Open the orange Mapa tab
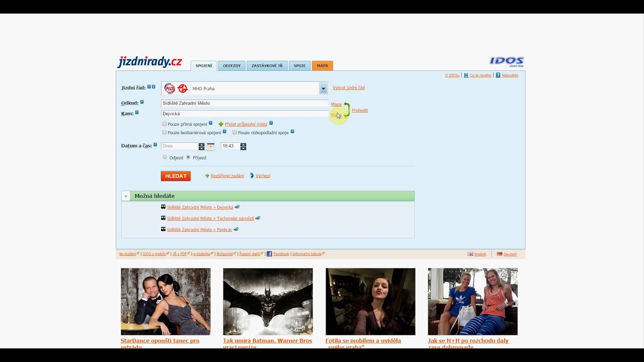The height and width of the screenshot is (362, 644). click(x=323, y=66)
